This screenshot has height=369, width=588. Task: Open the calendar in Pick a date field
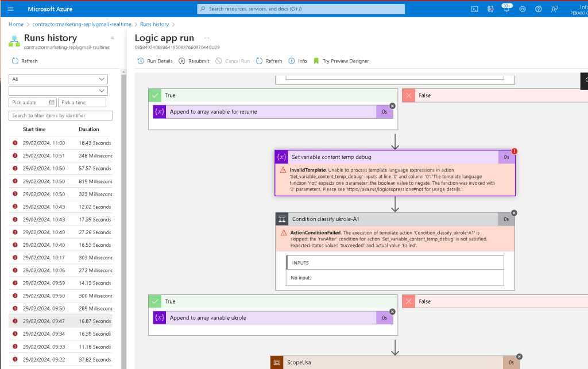(x=52, y=102)
